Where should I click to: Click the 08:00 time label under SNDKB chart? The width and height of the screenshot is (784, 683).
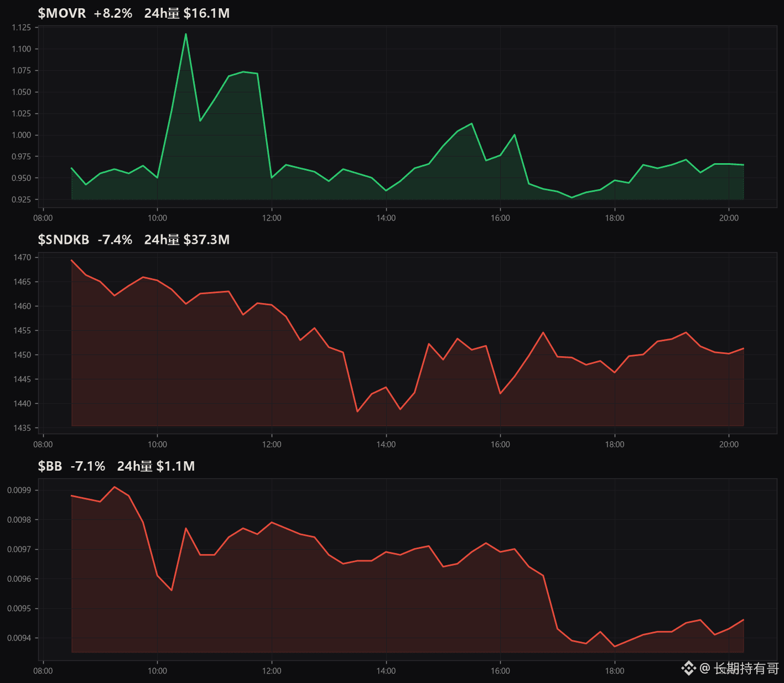point(43,445)
